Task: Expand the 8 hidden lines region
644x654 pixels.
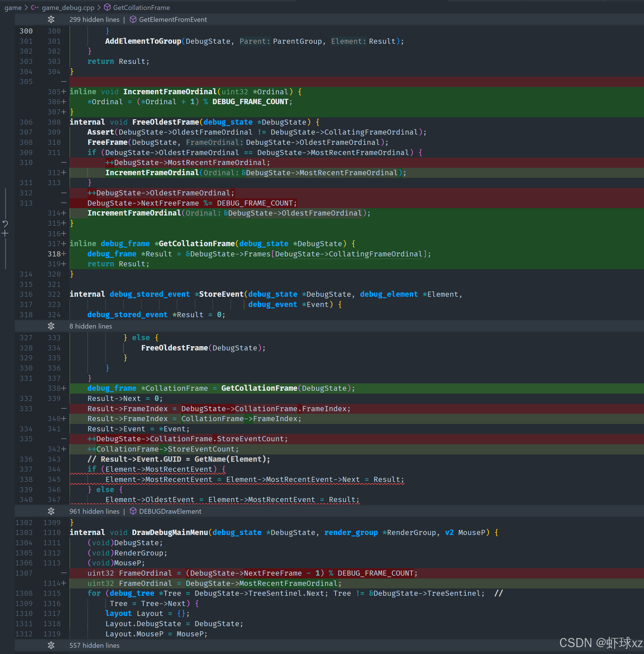Action: tap(51, 326)
